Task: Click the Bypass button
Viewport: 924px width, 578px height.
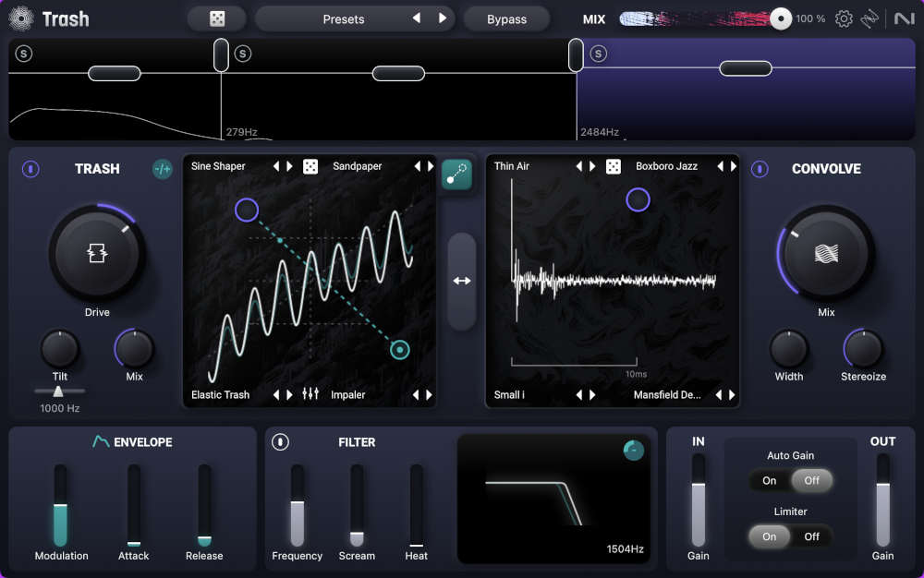Action: pyautogui.click(x=506, y=18)
